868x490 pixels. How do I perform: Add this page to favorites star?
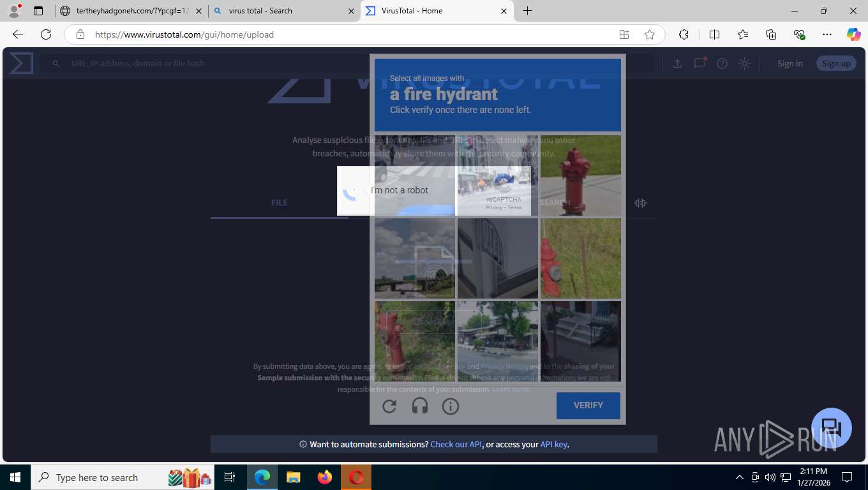tap(650, 34)
